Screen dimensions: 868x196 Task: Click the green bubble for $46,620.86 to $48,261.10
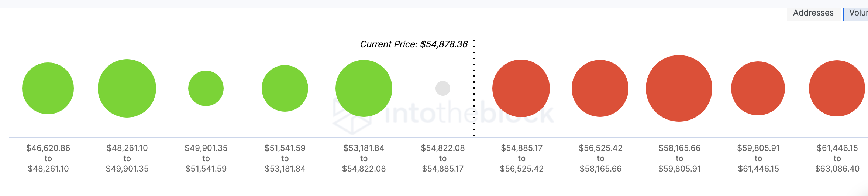[x=48, y=88]
